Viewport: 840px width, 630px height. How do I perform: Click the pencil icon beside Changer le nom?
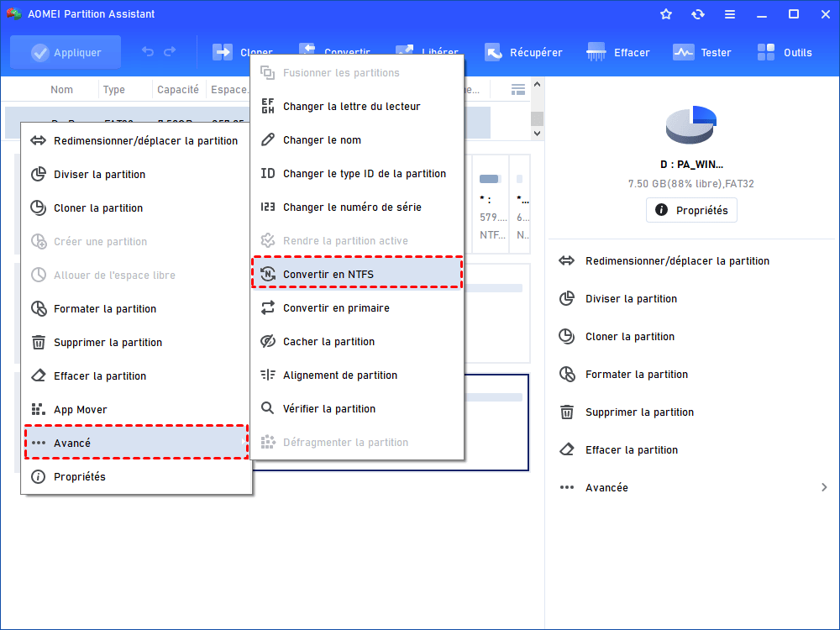(x=267, y=139)
